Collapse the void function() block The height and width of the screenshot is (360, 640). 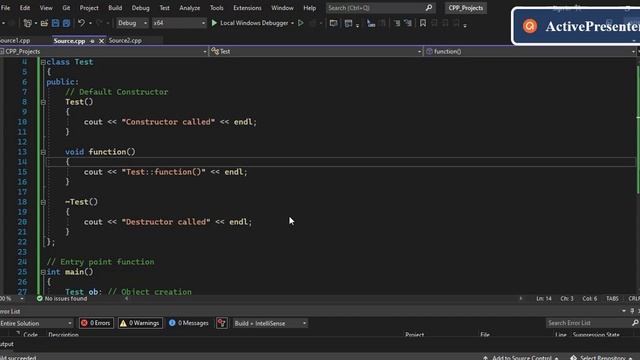43,152
